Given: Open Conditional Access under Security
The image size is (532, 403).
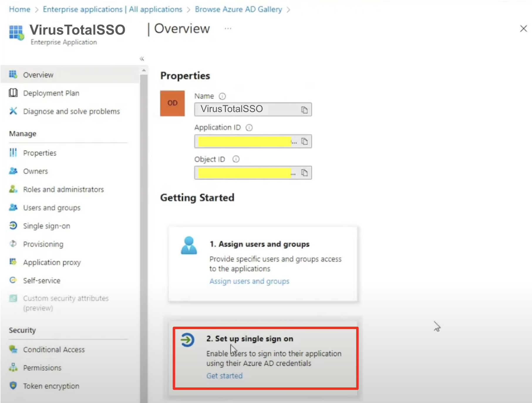Looking at the screenshot, I should (x=54, y=349).
